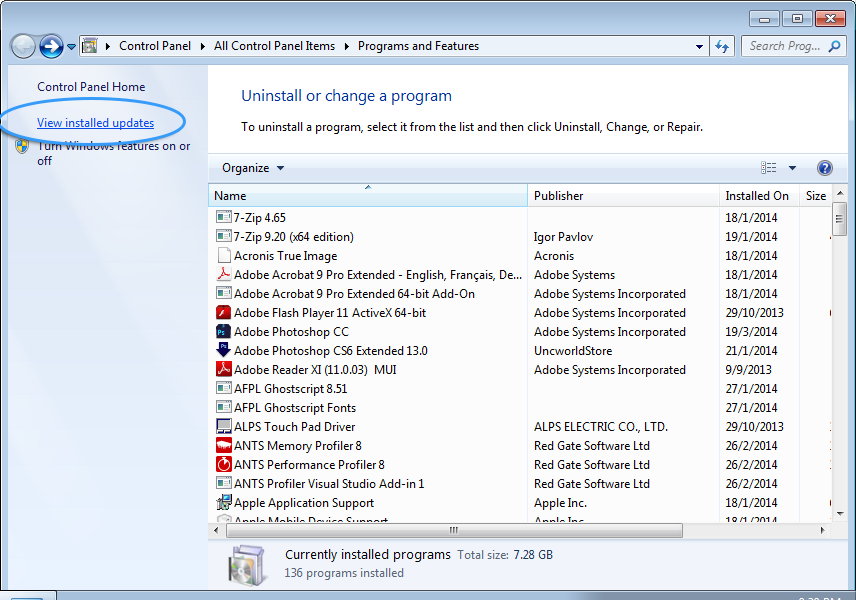Click the Adobe Photoshop CS6 Extended icon
The image size is (856, 600).
point(223,350)
